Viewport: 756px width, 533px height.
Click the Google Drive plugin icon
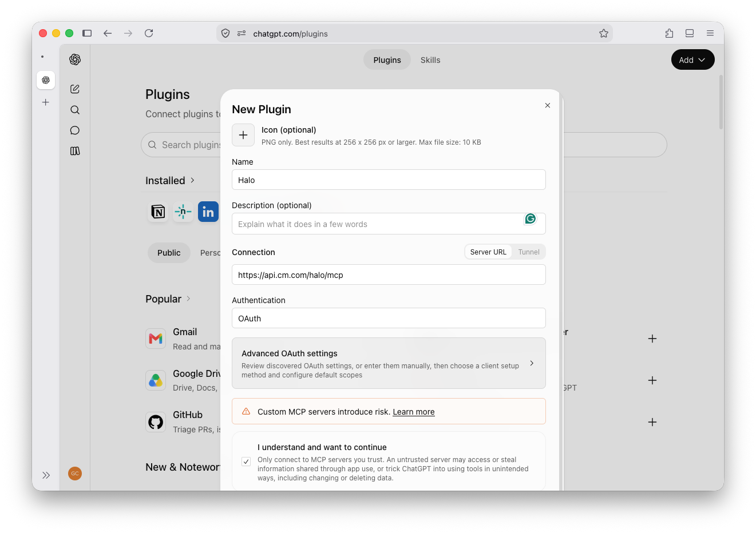156,380
